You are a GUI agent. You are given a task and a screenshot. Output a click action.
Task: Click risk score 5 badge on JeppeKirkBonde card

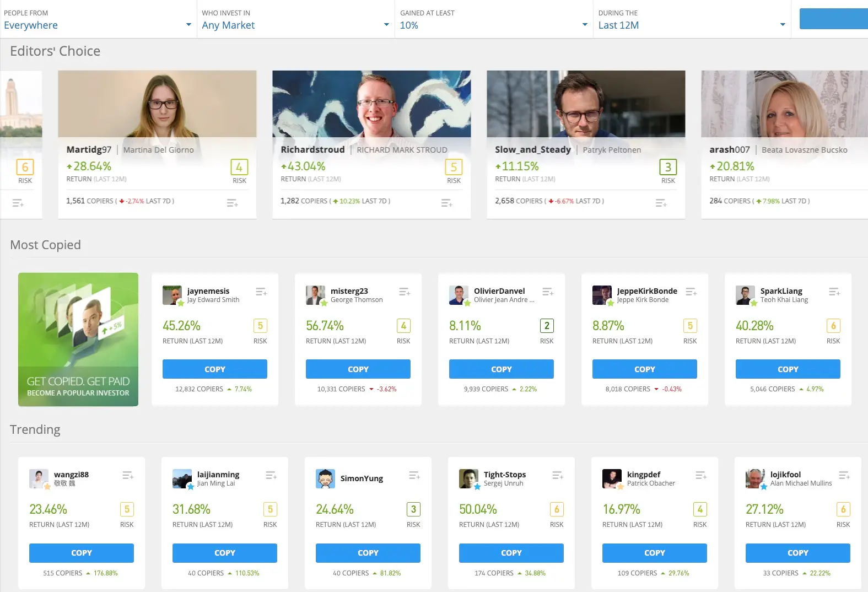pos(690,326)
